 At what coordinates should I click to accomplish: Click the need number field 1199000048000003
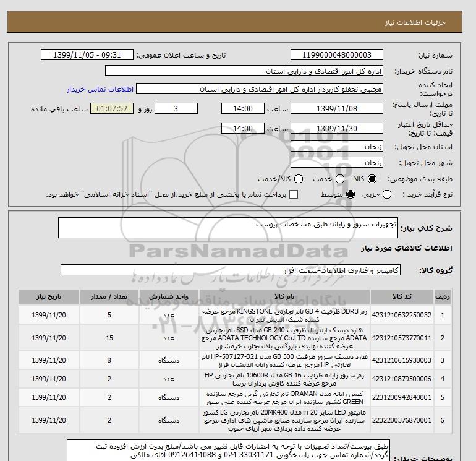[x=337, y=54]
